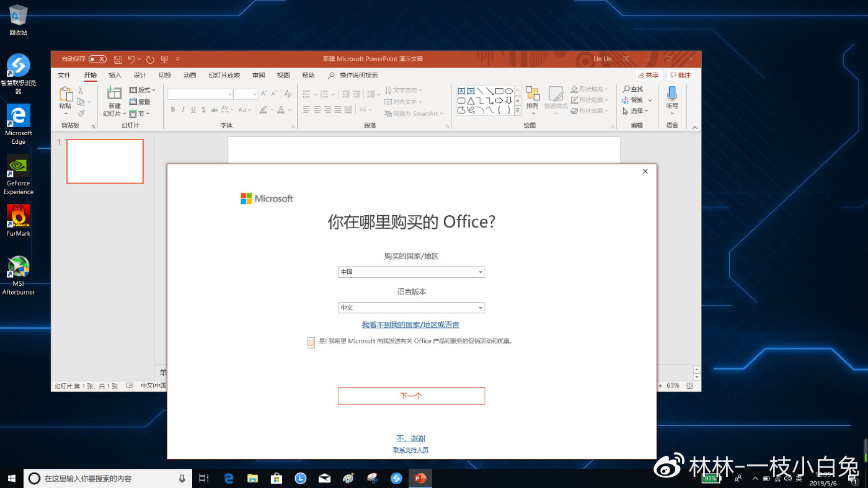Click the Underline U formatting icon
Image resolution: width=868 pixels, height=488 pixels.
click(x=193, y=110)
